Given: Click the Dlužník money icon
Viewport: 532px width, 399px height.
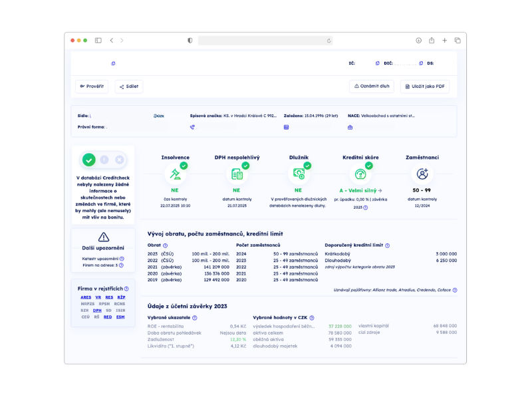Looking at the screenshot, I should click(299, 174).
